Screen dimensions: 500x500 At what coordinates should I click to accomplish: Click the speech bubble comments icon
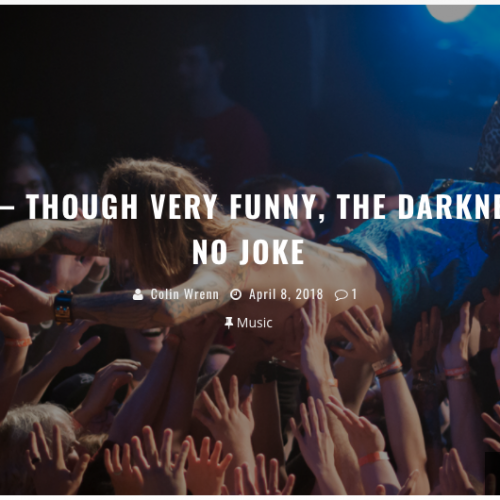click(x=341, y=295)
